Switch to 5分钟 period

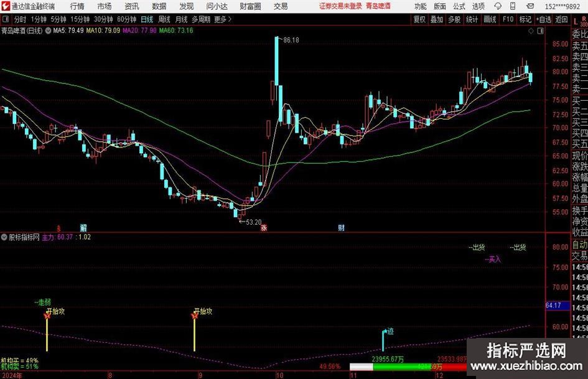pos(58,19)
